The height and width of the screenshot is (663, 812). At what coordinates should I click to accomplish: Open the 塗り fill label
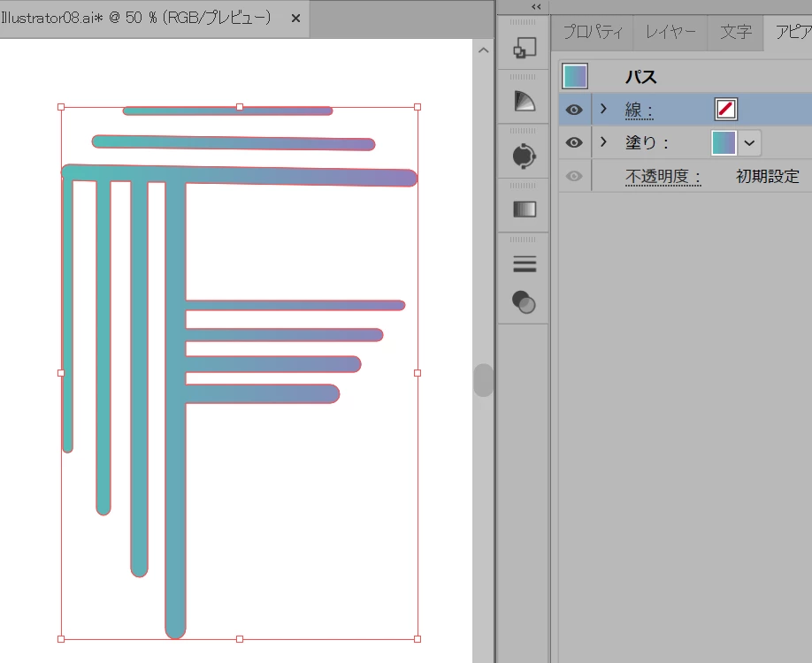point(647,142)
